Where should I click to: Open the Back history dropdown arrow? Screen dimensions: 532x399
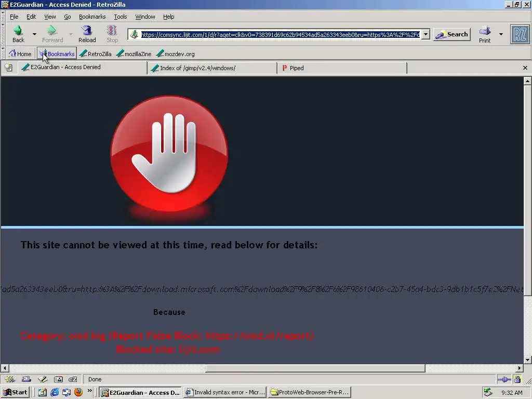click(x=34, y=34)
